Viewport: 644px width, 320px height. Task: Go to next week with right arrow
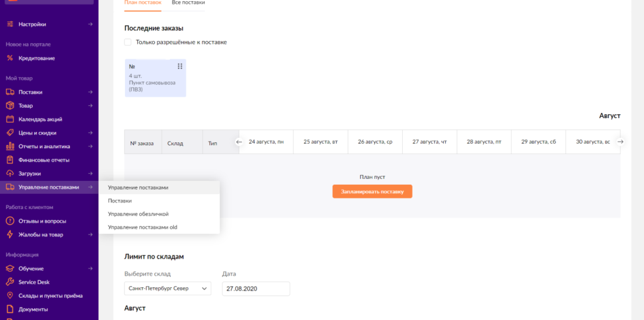(620, 142)
